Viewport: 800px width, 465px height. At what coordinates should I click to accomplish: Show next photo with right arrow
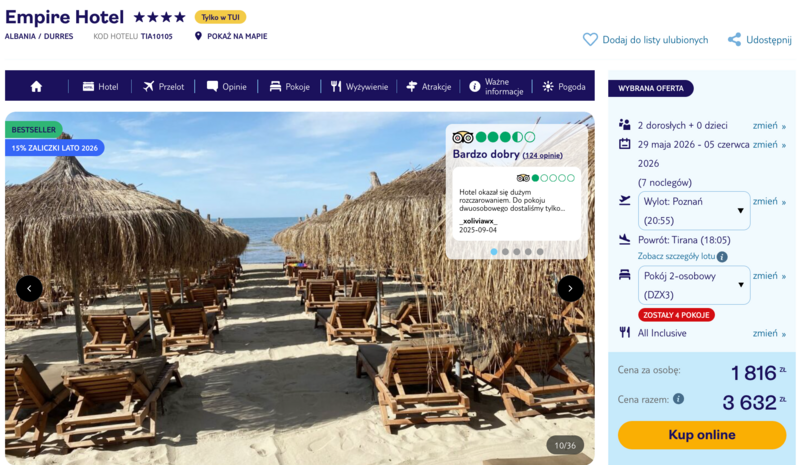(x=570, y=288)
